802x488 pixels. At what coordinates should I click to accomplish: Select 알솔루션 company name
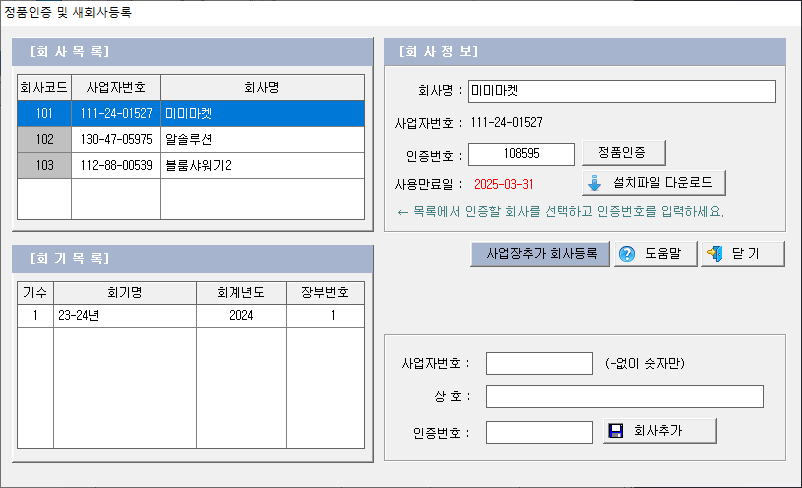262,139
